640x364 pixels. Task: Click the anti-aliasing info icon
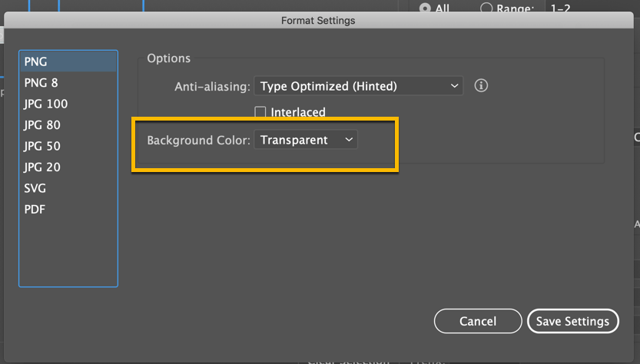(x=482, y=86)
